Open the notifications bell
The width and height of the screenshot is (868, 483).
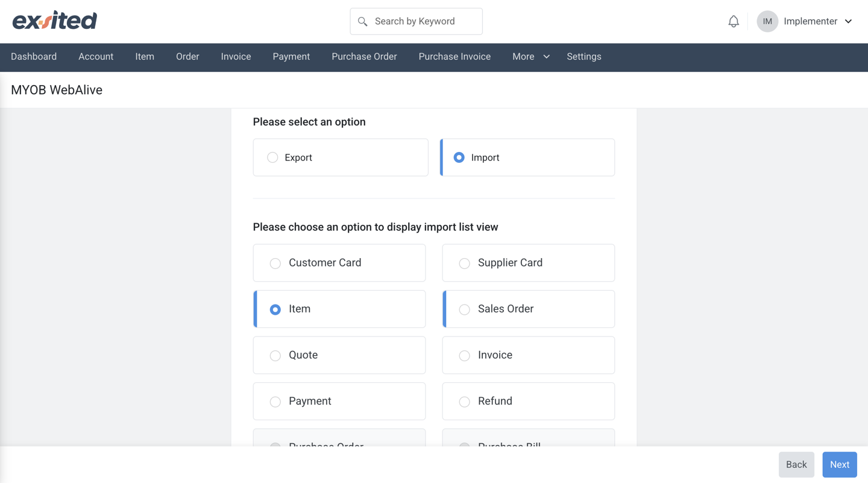(734, 22)
